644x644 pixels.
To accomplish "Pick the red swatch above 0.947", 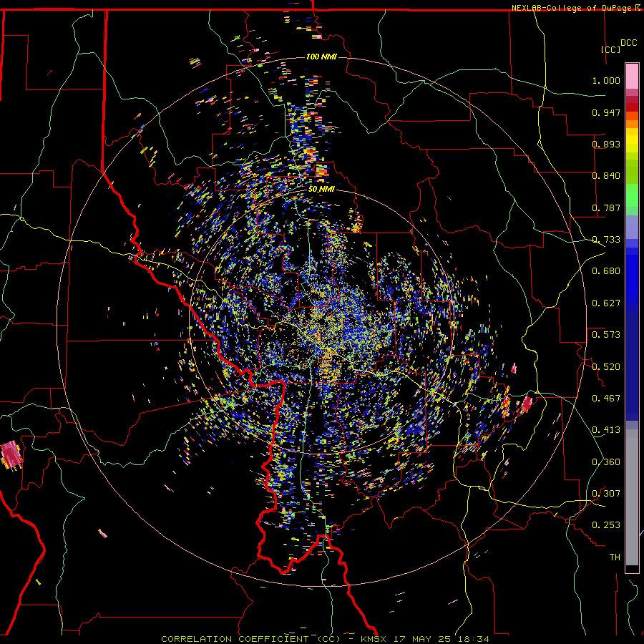I will (x=632, y=107).
